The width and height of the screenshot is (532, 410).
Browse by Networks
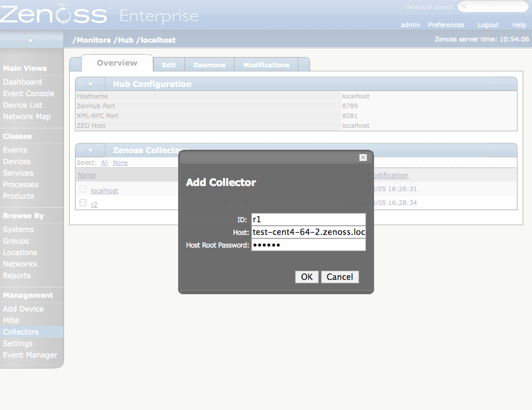point(20,264)
